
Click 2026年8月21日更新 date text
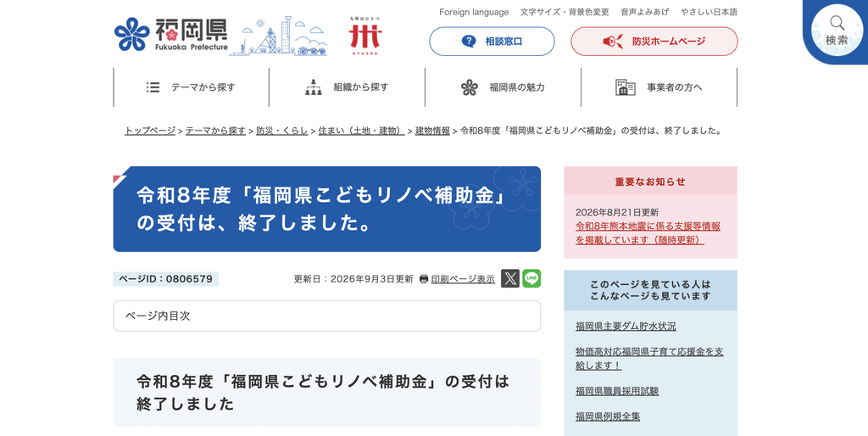coord(617,212)
